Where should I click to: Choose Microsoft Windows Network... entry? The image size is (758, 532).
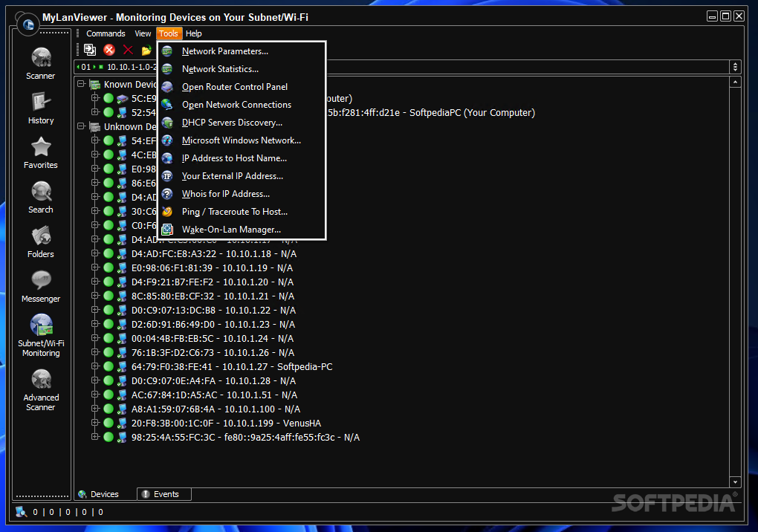point(242,140)
